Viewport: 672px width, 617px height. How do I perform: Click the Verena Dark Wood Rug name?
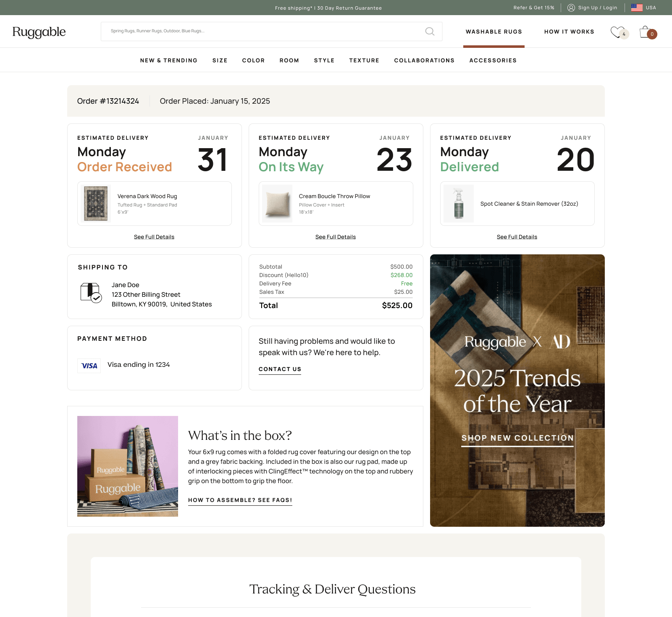[x=147, y=196]
